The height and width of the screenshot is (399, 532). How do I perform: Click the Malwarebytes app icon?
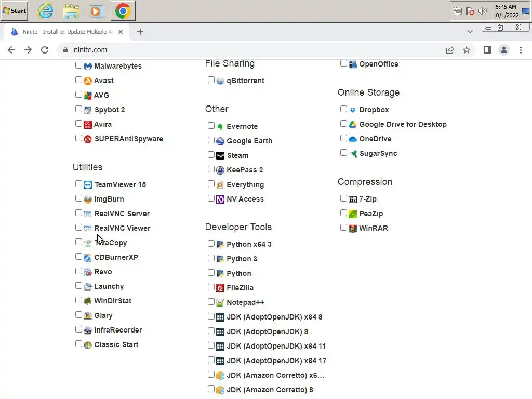(x=87, y=66)
